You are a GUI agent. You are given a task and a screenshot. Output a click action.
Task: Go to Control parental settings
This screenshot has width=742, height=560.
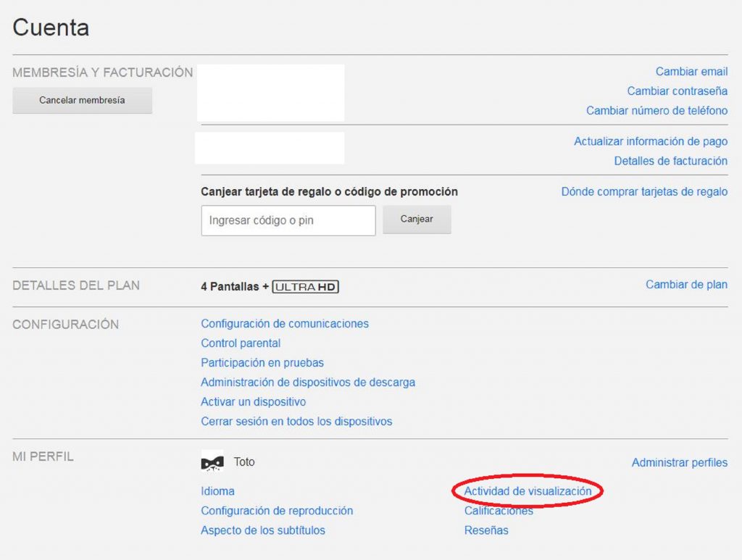[241, 343]
